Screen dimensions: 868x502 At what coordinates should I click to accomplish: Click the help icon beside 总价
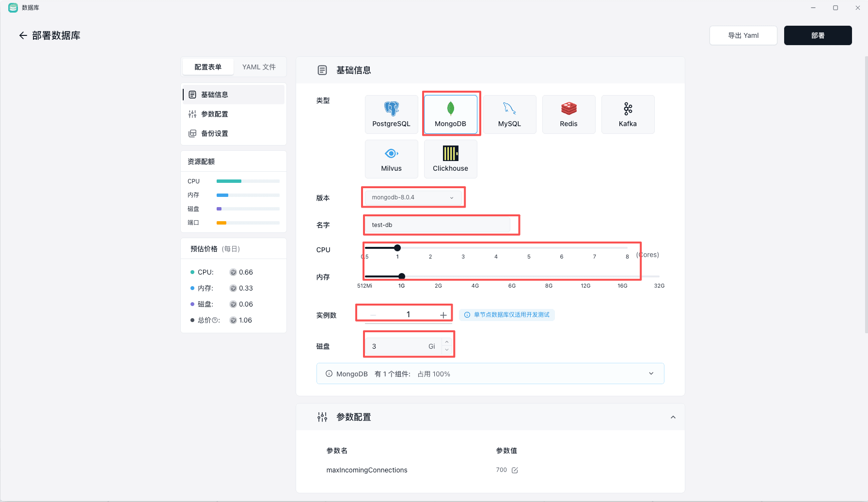pyautogui.click(x=215, y=320)
